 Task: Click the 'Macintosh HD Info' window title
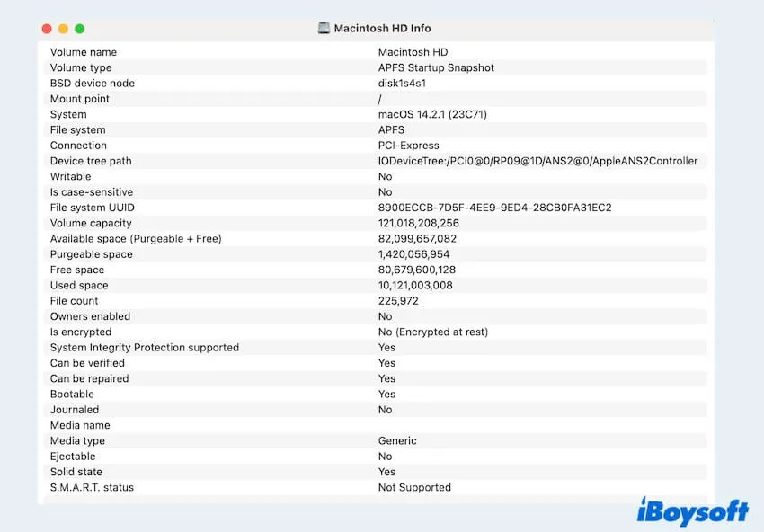(383, 28)
